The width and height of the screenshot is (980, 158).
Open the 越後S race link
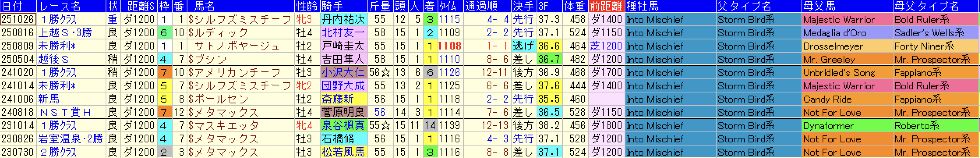tap(54, 59)
